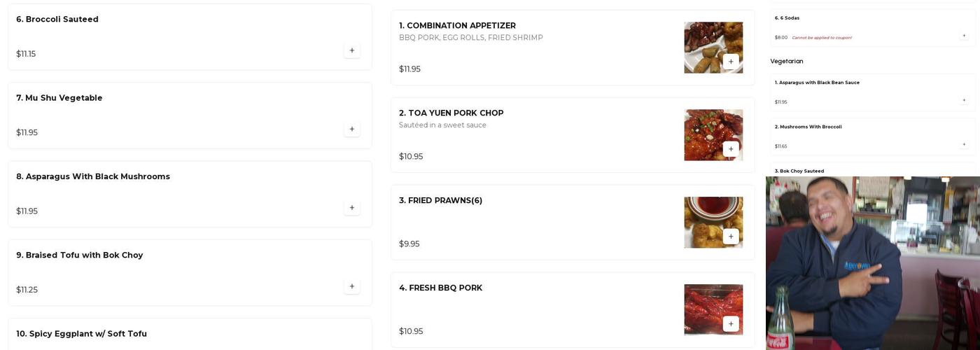Add Asparagus with Black Bean Sauce to cart

point(964,100)
